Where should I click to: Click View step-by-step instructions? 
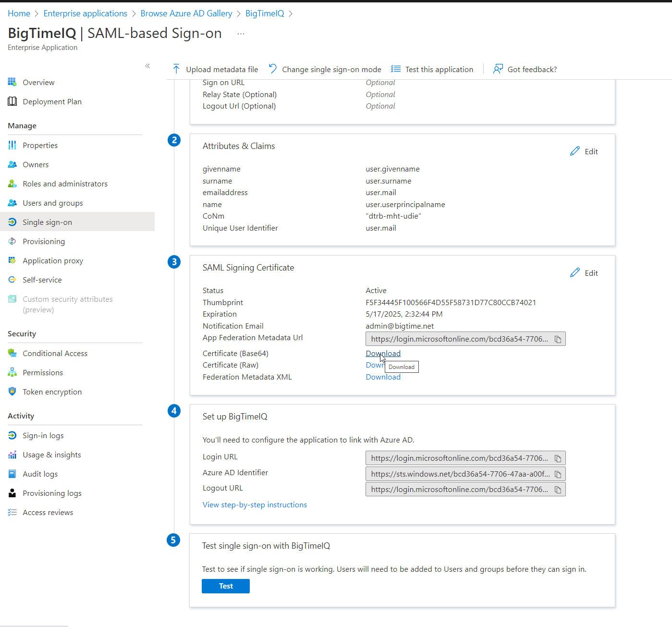point(255,504)
